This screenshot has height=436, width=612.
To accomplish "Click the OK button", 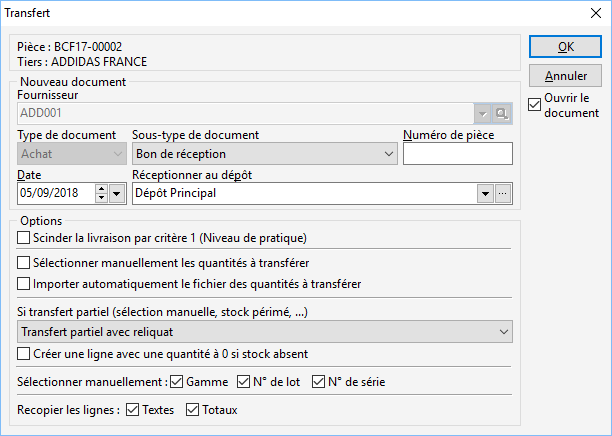I will click(x=565, y=47).
